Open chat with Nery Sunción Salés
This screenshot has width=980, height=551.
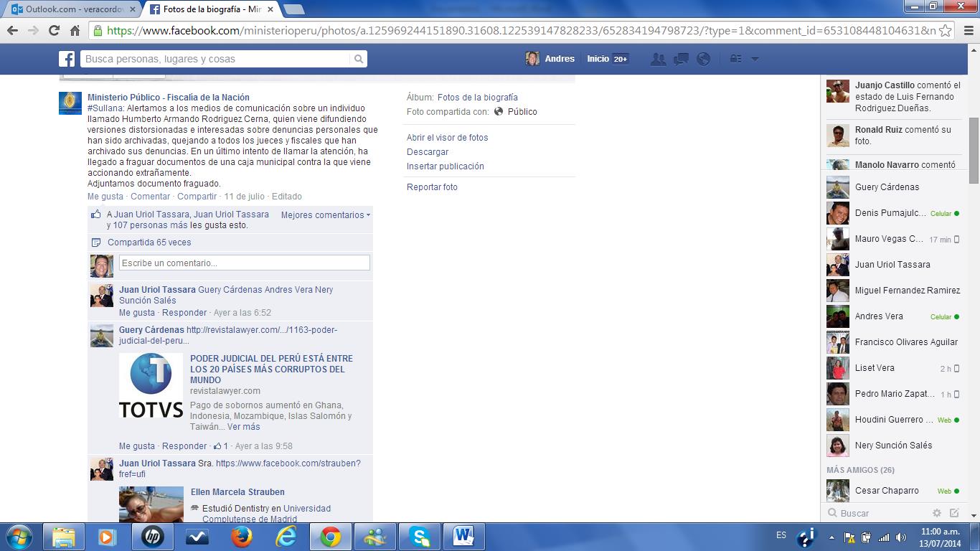(x=893, y=446)
